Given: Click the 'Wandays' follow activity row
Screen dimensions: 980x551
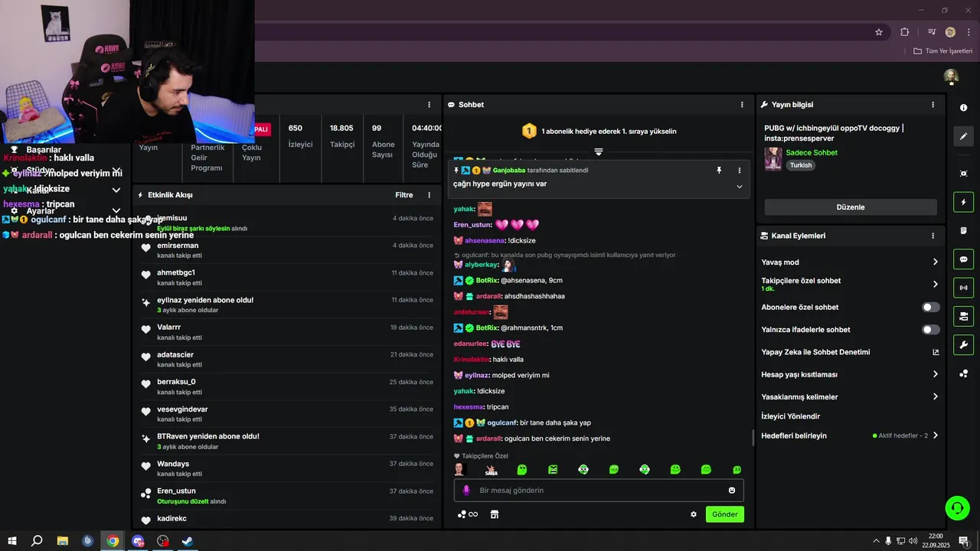Looking at the screenshot, I should 286,468.
